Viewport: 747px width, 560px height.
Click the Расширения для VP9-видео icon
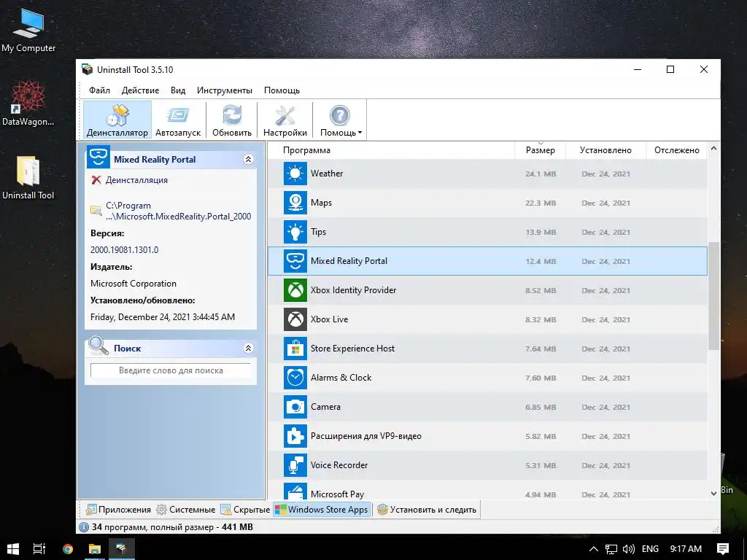(295, 436)
